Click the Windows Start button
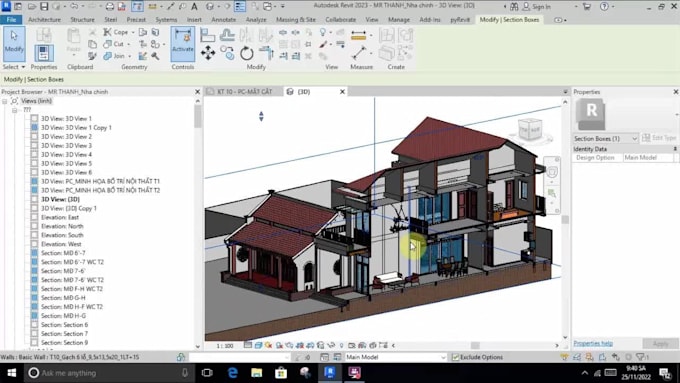 point(12,373)
